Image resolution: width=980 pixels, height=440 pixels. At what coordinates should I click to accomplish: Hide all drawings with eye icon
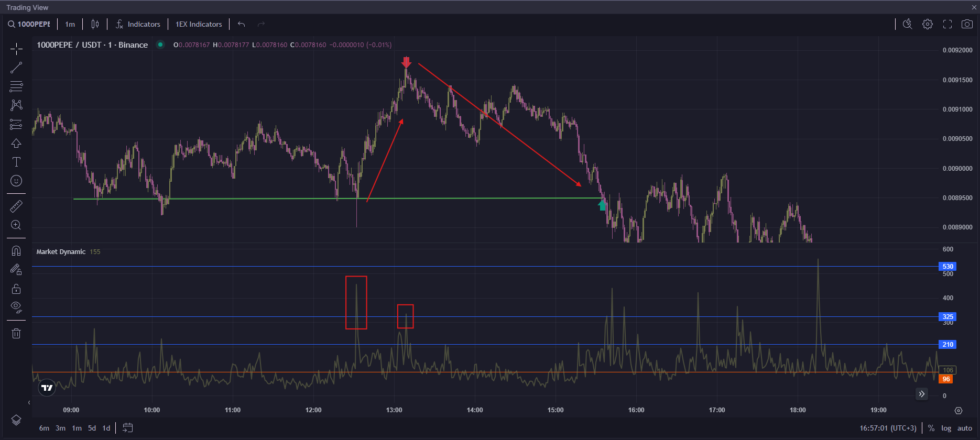click(x=16, y=307)
